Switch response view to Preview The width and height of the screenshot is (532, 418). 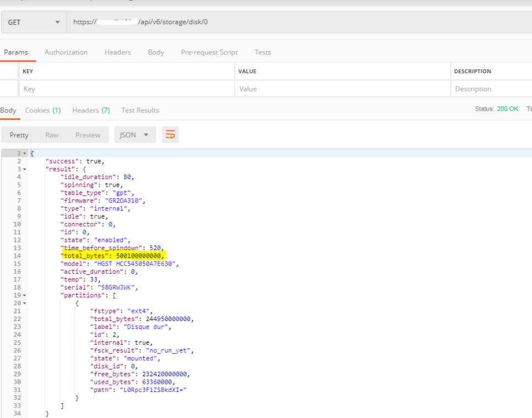(88, 135)
